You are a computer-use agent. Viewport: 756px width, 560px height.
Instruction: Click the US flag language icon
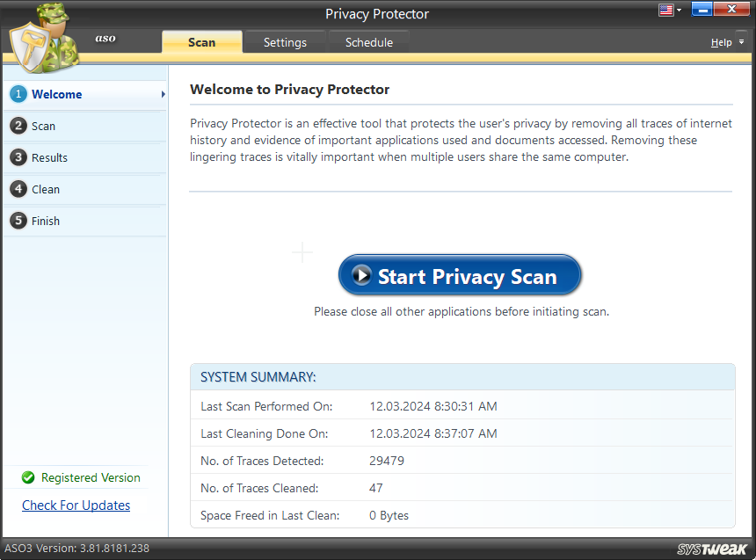point(666,9)
